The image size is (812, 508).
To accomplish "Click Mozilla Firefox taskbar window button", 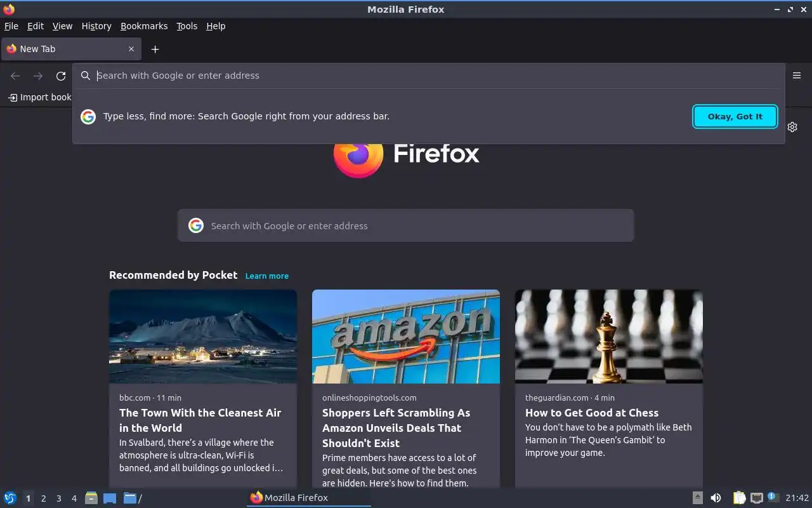I will click(309, 498).
